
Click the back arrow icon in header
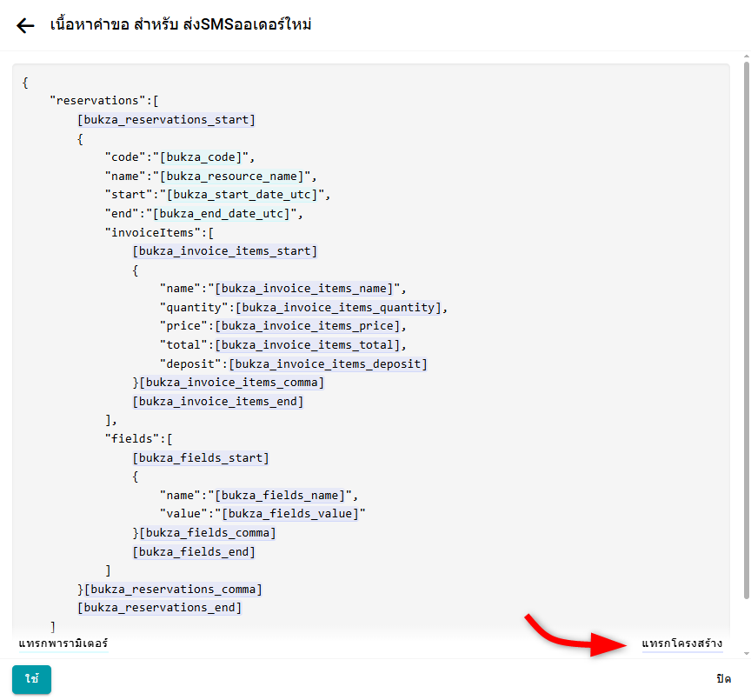coord(26,25)
